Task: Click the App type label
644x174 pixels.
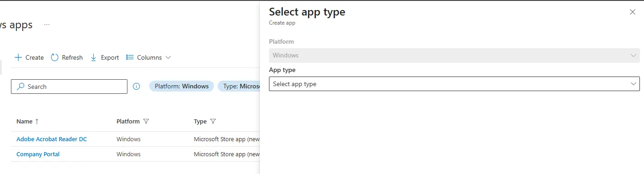Action: coord(282,70)
